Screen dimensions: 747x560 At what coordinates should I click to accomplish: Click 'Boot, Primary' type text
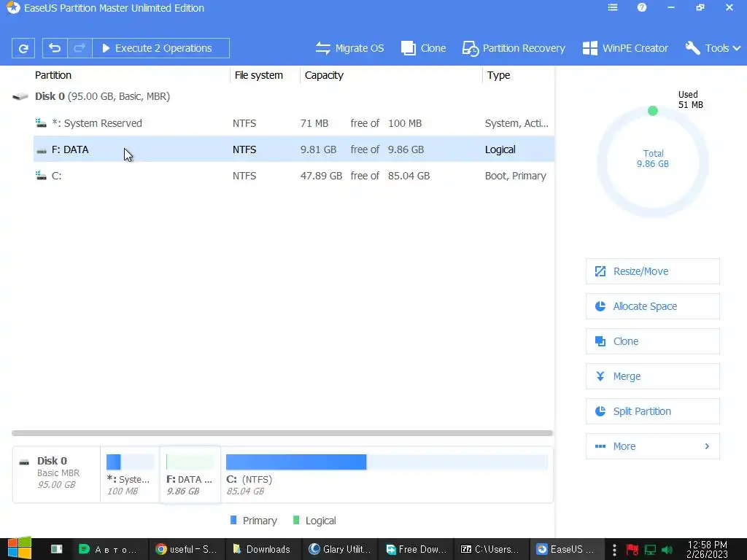click(516, 176)
